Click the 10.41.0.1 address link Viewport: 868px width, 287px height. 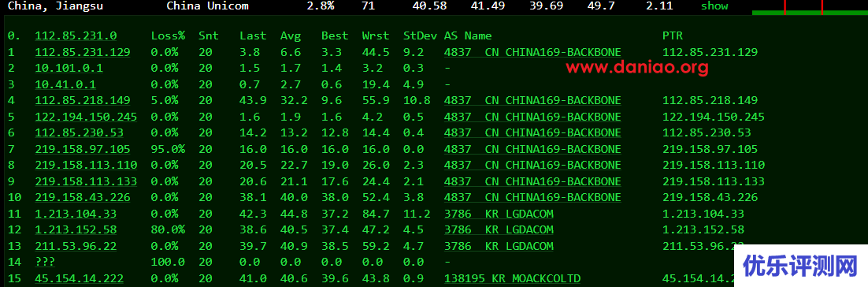[65, 84]
